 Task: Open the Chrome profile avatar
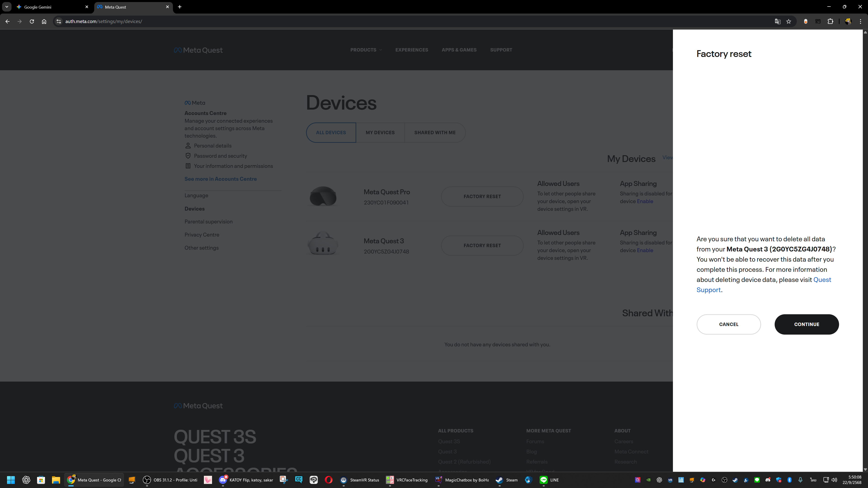(848, 21)
